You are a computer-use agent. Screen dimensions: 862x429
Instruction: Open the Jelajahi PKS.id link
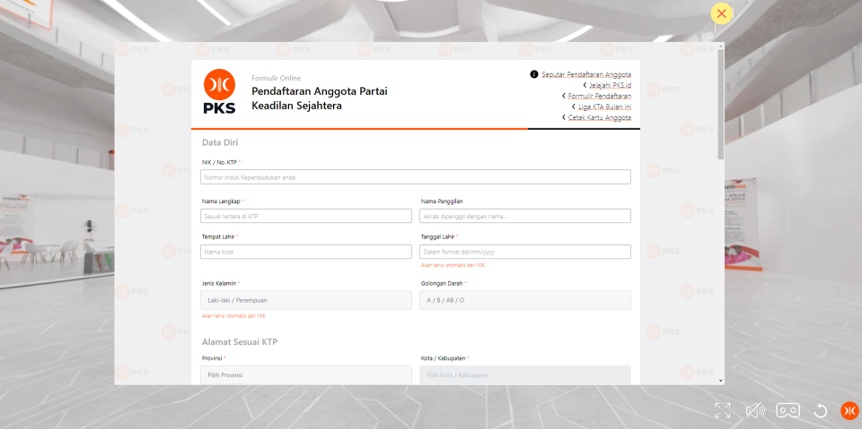pos(609,85)
